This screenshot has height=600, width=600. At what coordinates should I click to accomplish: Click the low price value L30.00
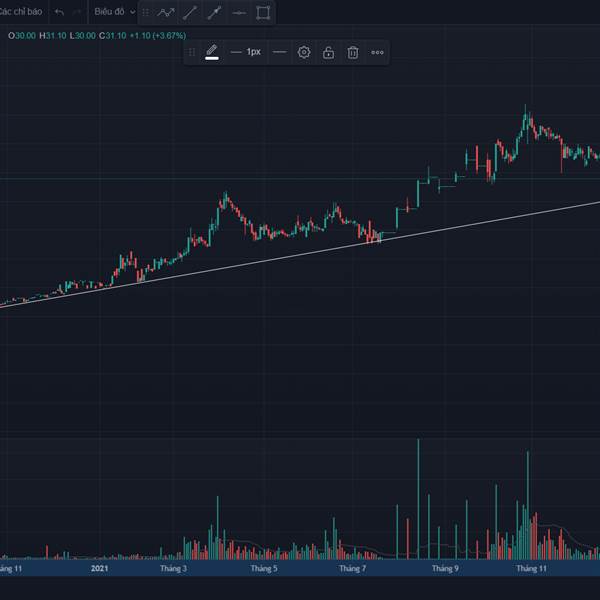(x=82, y=36)
